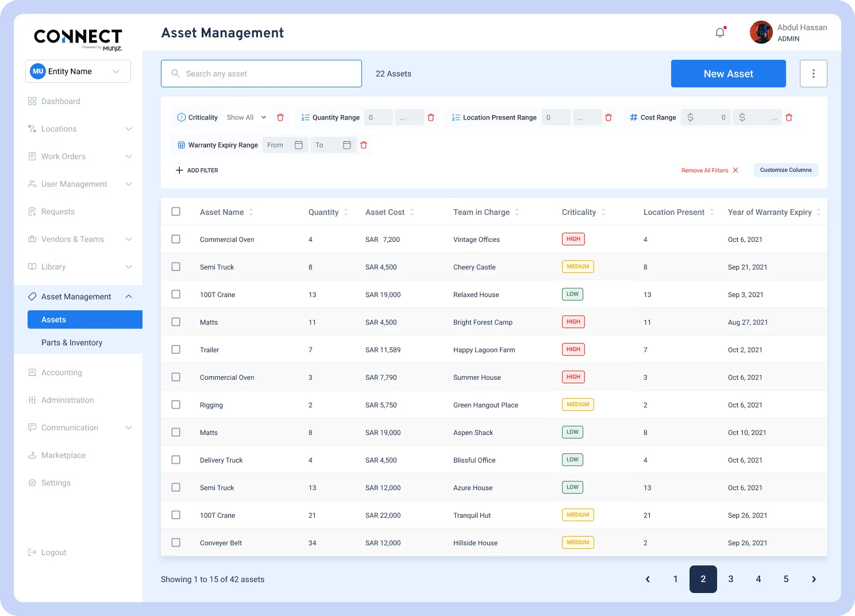This screenshot has width=855, height=616.
Task: Sort by Asset Name column arrows
Action: point(251,212)
